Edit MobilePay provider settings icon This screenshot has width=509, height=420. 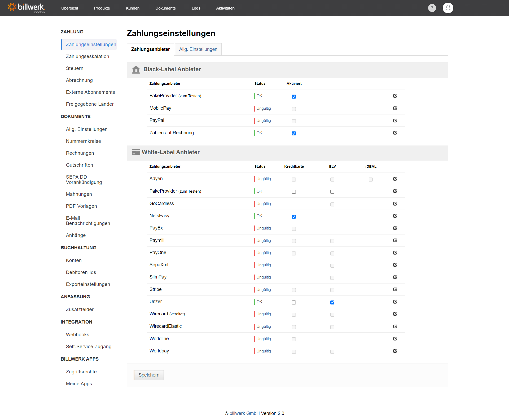(395, 108)
